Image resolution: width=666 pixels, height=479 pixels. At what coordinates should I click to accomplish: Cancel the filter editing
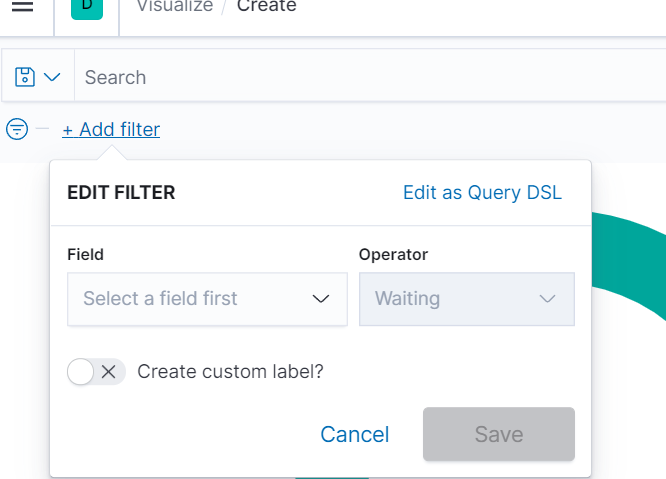point(354,434)
